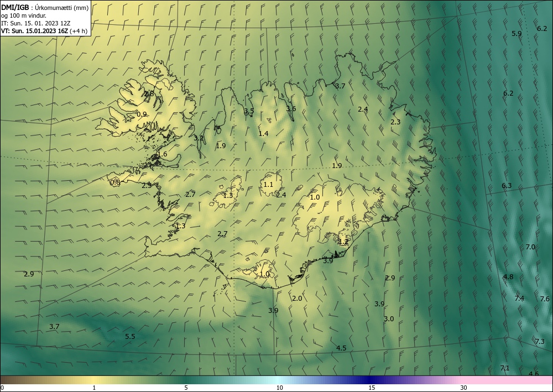Click the 3.5 value on the north coast

point(249,111)
